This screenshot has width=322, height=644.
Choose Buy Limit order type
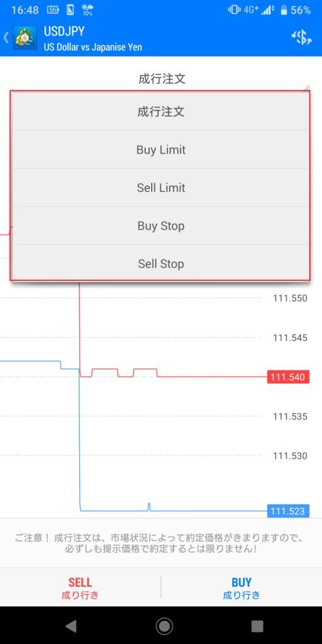pyautogui.click(x=161, y=150)
